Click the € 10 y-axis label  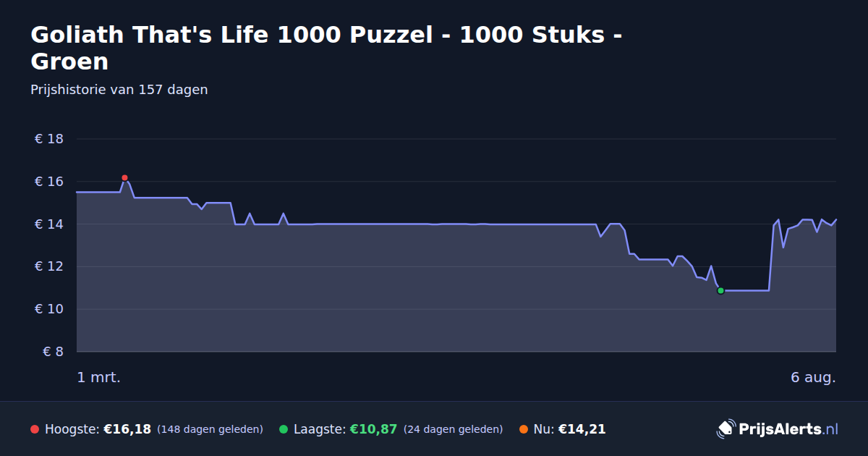(x=49, y=309)
